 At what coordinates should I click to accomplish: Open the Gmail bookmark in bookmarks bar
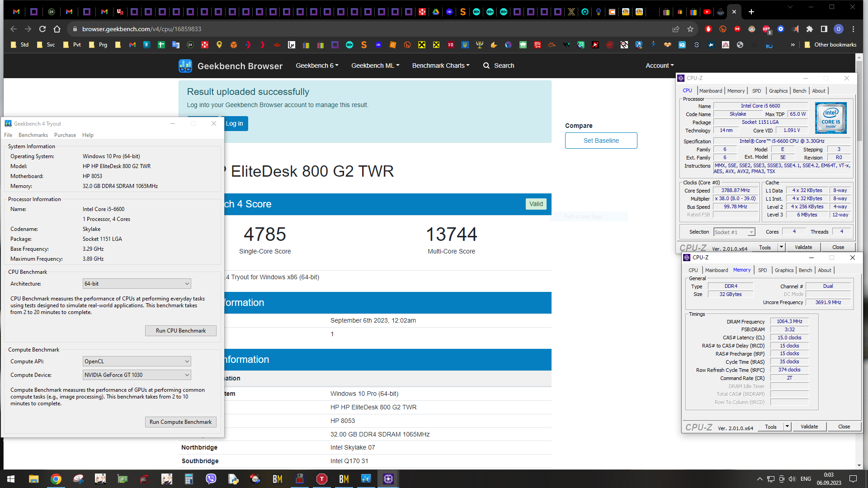132,45
